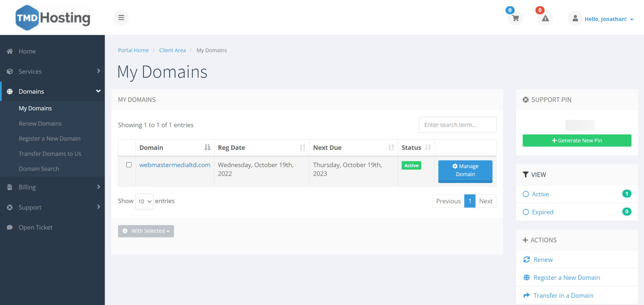644x305 pixels.
Task: Open Renew Domains in sidebar
Action: [40, 124]
